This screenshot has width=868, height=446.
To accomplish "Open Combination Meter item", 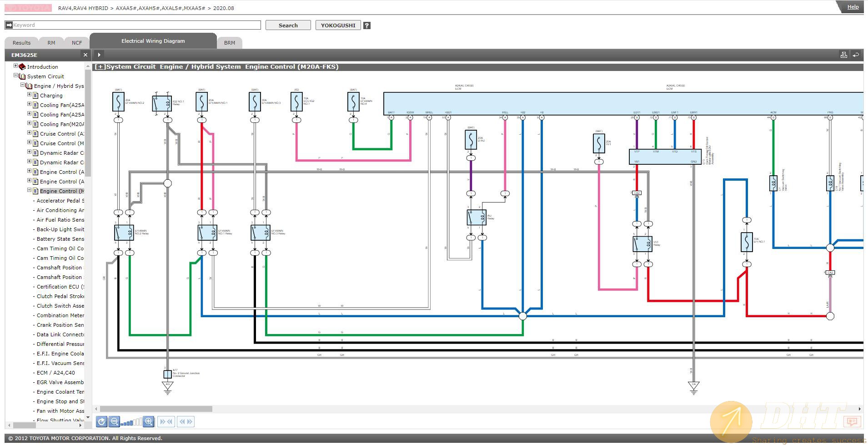I will [x=60, y=315].
